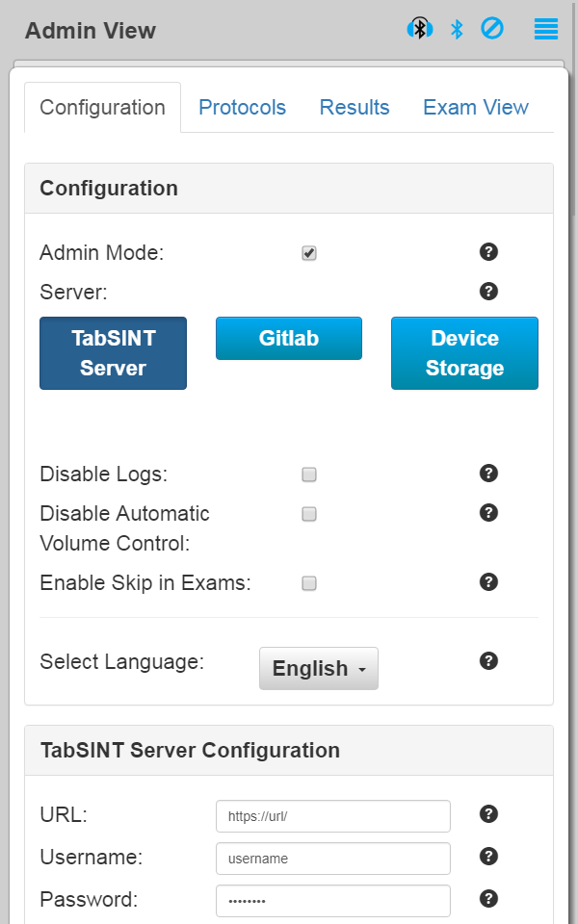Enable the Disable Logs checkbox
Image resolution: width=578 pixels, height=924 pixels.
(x=309, y=475)
